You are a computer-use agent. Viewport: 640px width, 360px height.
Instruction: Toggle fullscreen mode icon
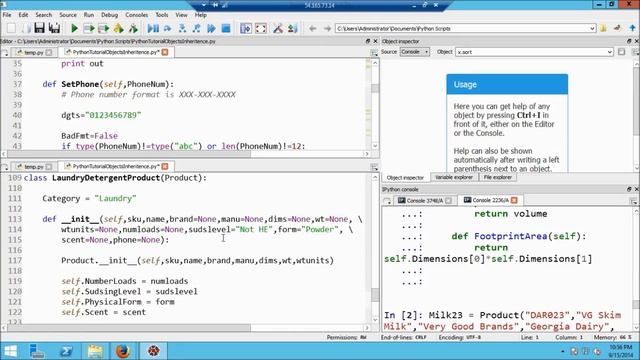click(x=260, y=28)
